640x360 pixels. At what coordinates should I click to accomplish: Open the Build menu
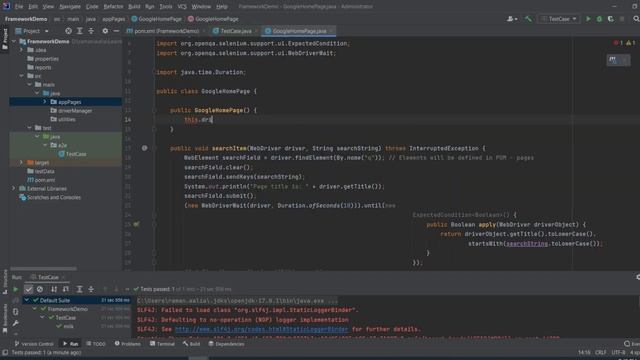[134, 7]
